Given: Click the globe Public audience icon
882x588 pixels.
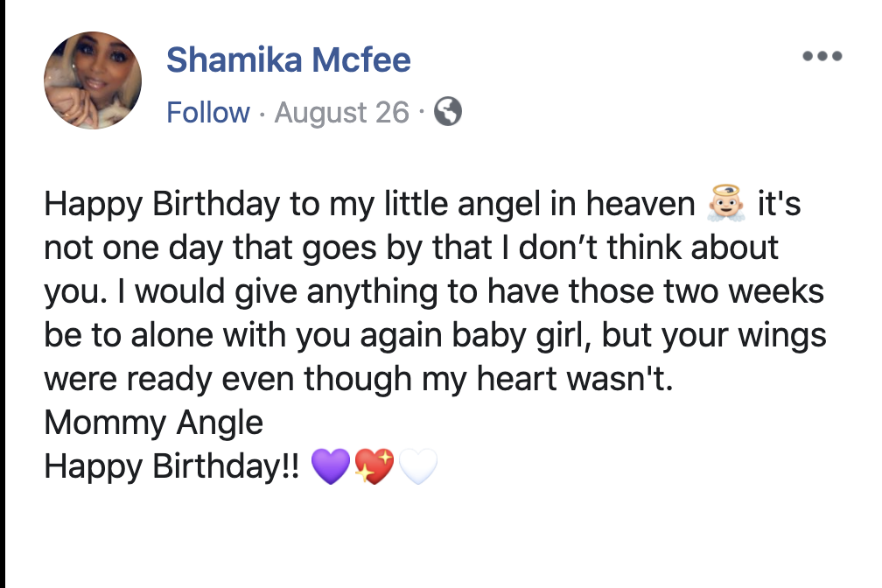Looking at the screenshot, I should tap(448, 112).
